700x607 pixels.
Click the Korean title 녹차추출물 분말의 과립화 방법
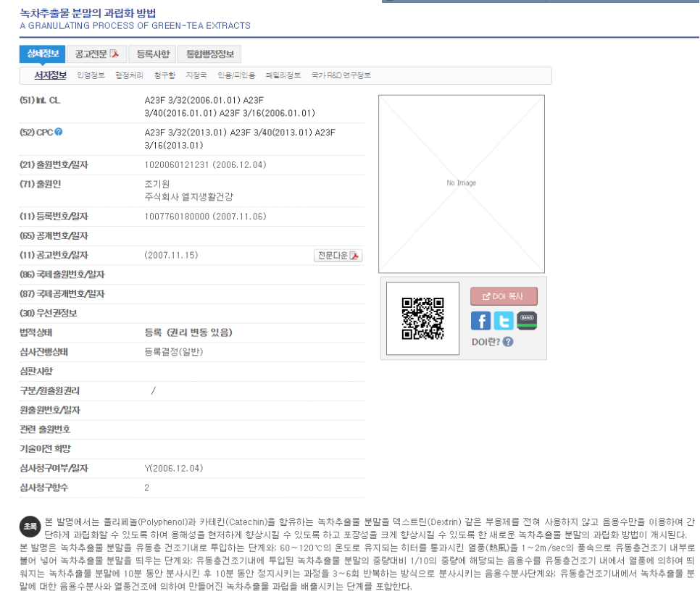click(88, 13)
